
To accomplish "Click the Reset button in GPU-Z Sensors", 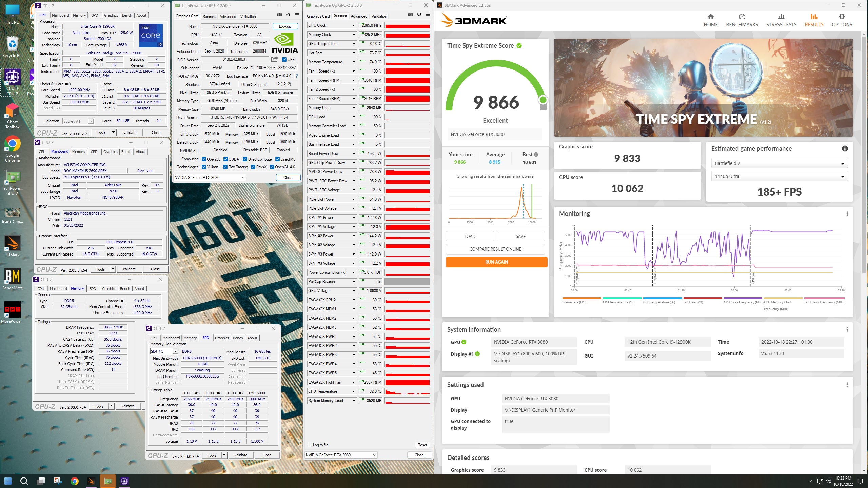I will [x=422, y=445].
